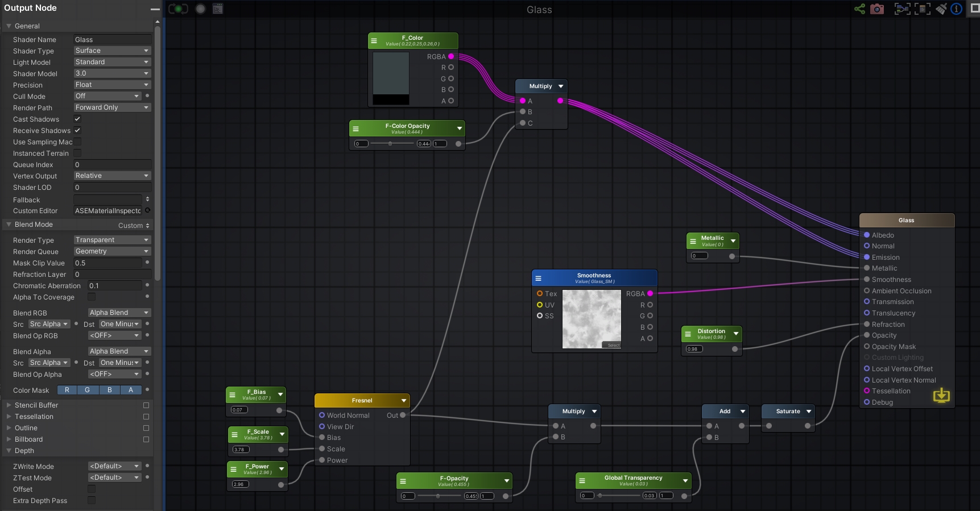Open the Render Type dropdown
980x511 pixels.
click(x=112, y=240)
